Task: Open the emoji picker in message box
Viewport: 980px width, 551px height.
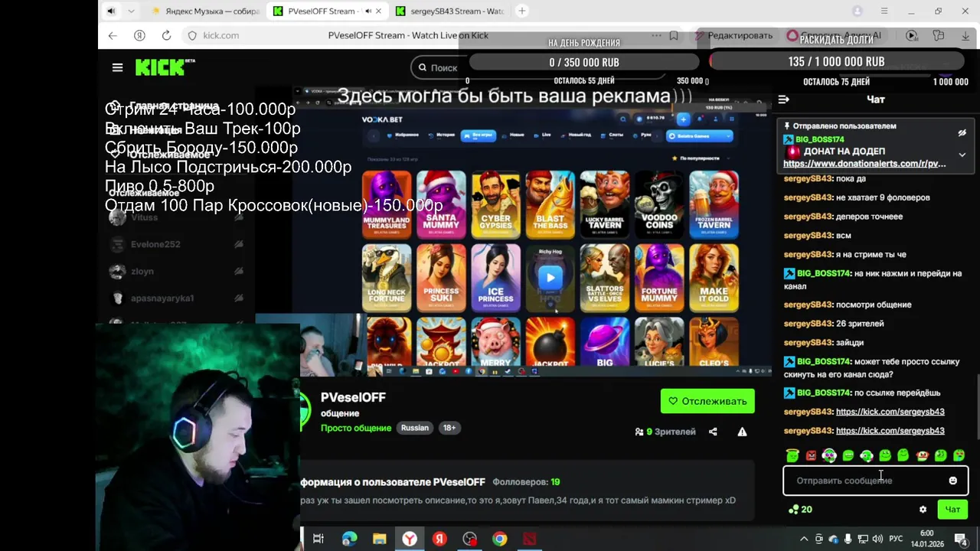Action: point(952,481)
